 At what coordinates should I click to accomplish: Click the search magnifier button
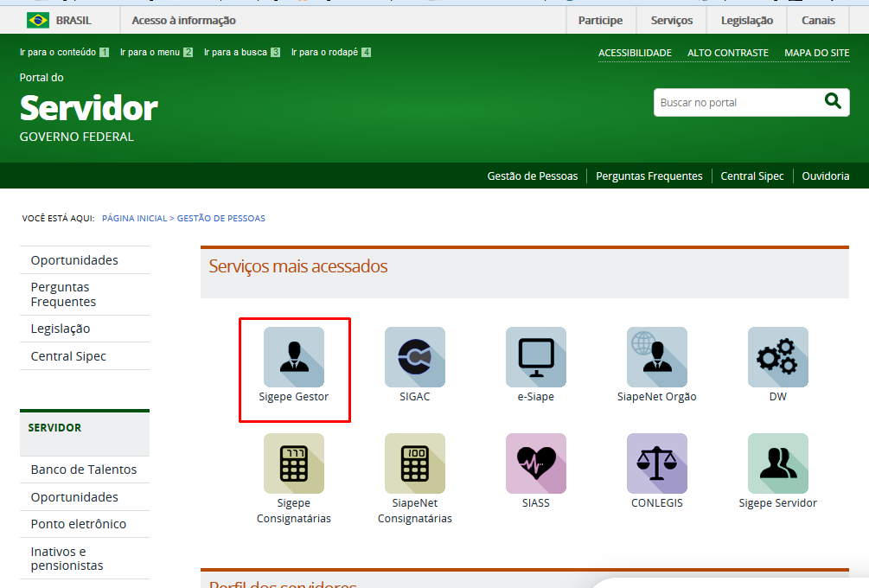833,101
